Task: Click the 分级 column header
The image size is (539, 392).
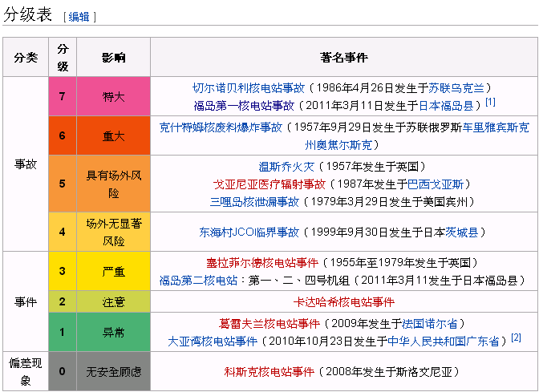Action: 63,58
